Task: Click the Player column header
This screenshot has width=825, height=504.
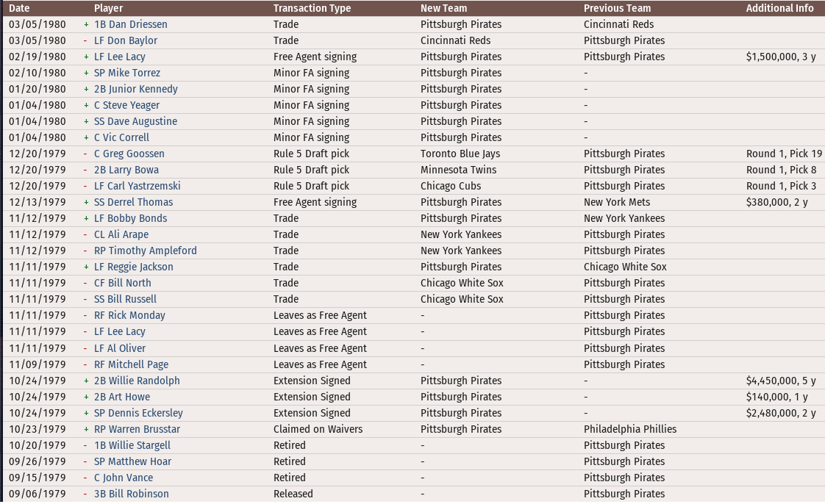Action: coord(108,8)
